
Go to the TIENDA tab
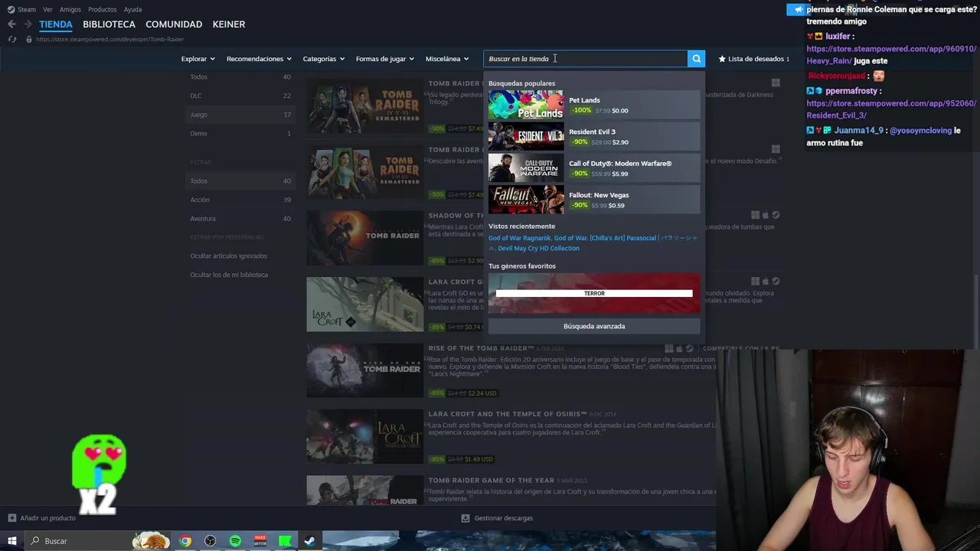point(56,24)
